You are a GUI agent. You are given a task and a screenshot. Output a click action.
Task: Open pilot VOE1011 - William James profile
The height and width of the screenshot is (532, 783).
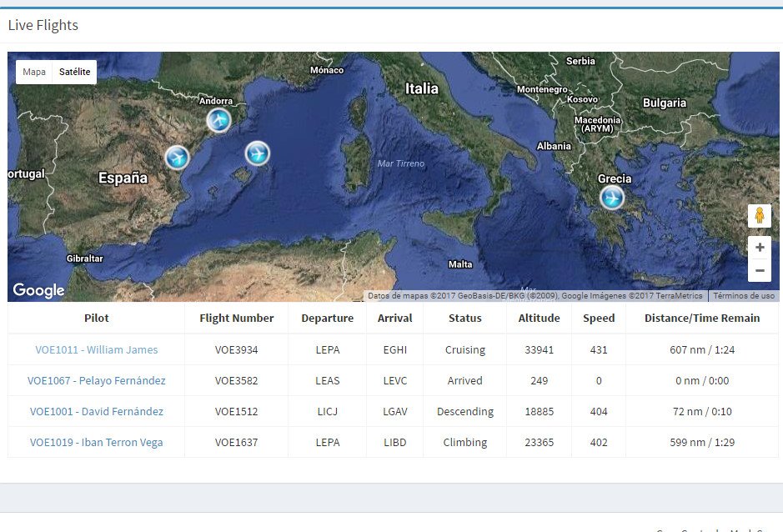(97, 349)
